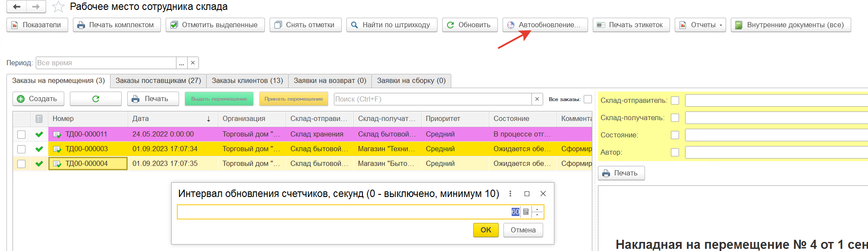Image resolution: width=868 pixels, height=251 pixels.
Task: Open period selection with ellipsis button
Action: [x=182, y=63]
